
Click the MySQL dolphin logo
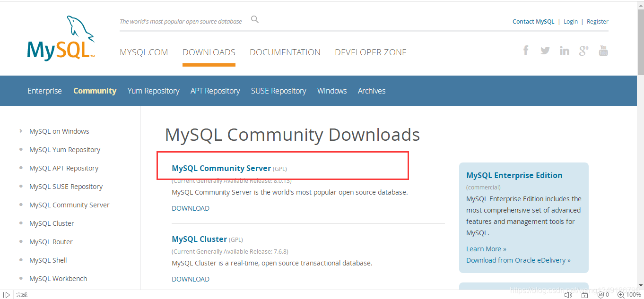[61, 38]
